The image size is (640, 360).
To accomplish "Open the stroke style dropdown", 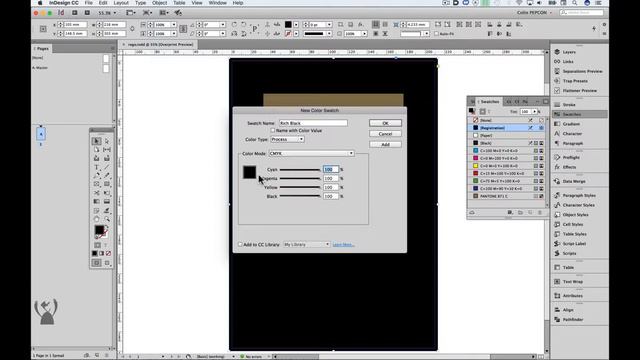I will (329, 34).
